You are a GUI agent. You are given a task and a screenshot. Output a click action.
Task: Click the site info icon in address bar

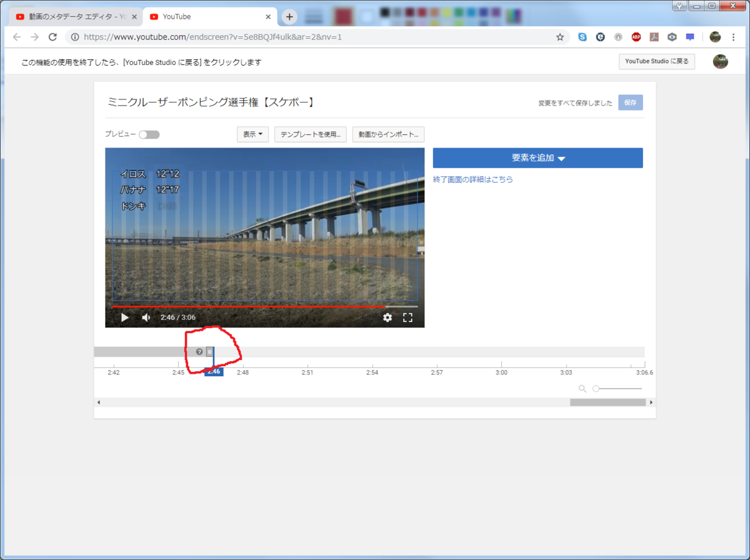75,37
